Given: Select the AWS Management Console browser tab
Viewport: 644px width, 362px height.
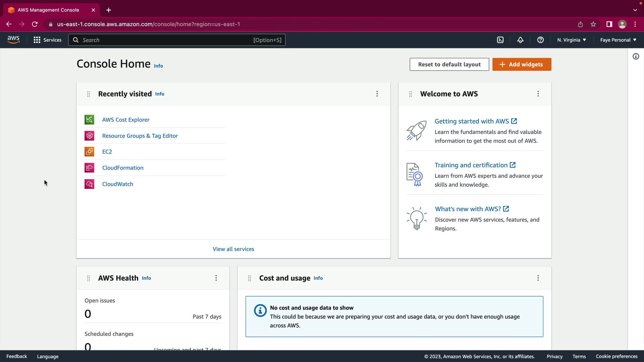Looking at the screenshot, I should pos(49,10).
